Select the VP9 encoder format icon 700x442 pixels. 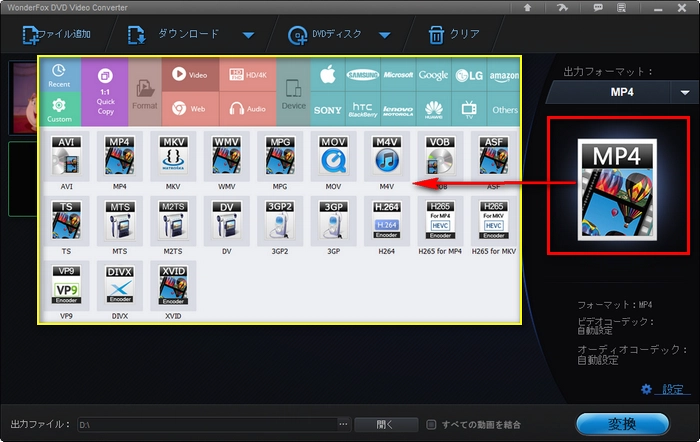point(67,285)
